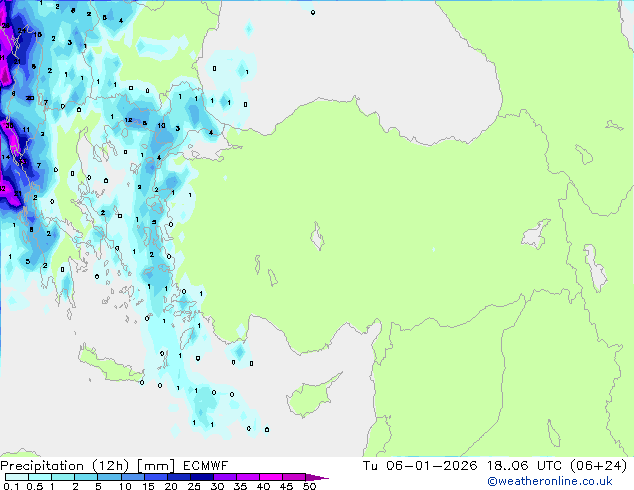The height and width of the screenshot is (490, 634).
Task: Click the 5–10 mm legend color swatch
Action: [109, 477]
